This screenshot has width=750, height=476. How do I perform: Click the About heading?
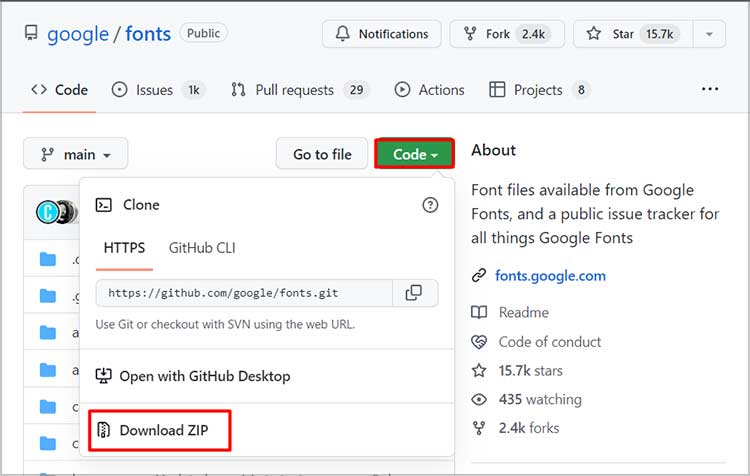pyautogui.click(x=493, y=150)
